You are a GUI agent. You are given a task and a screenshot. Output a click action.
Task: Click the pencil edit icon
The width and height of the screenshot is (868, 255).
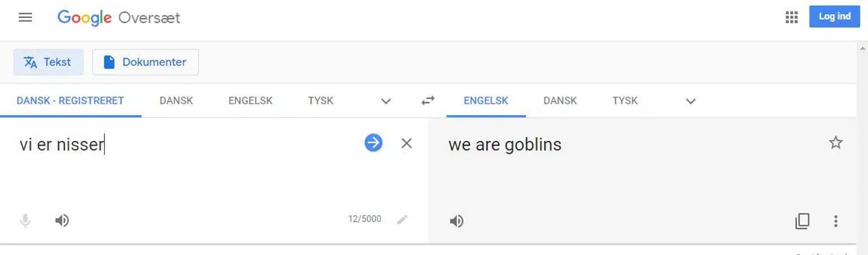(402, 220)
